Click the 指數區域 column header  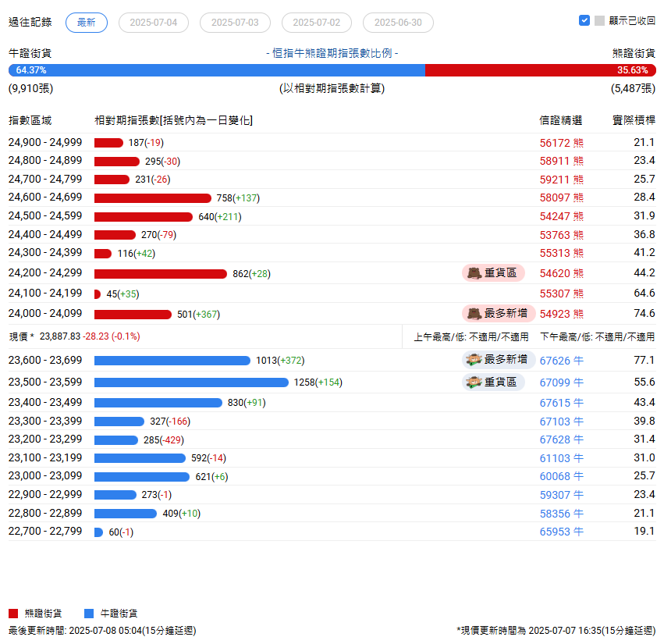point(30,121)
